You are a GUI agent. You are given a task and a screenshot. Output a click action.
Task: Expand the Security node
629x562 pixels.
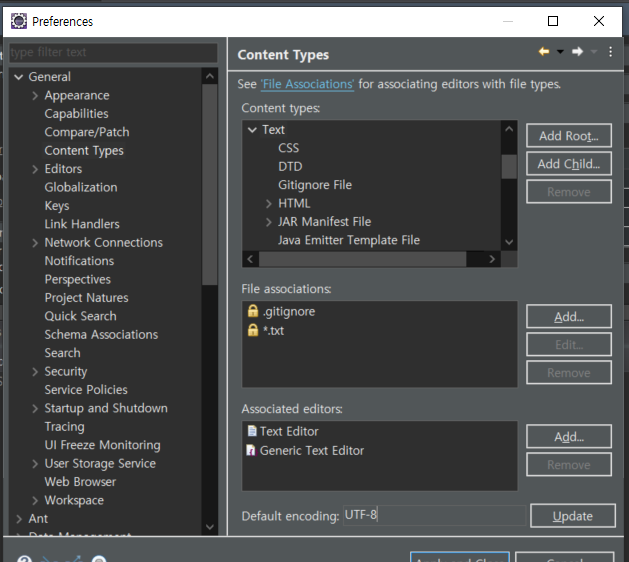pyautogui.click(x=35, y=371)
